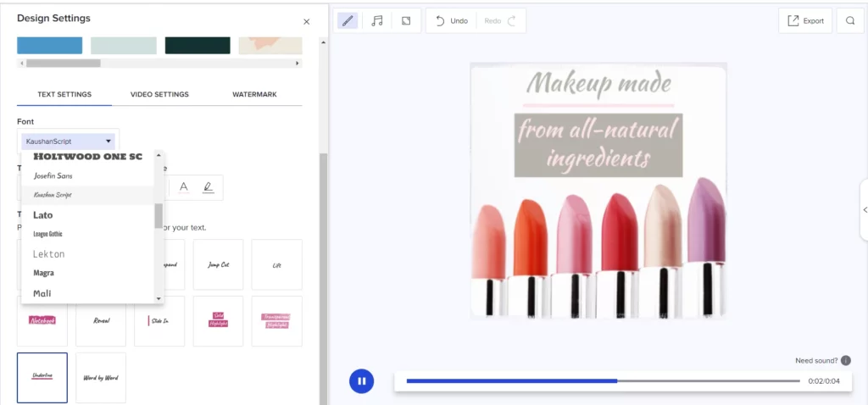This screenshot has width=868, height=405.
Task: Export the video
Action: 805,21
